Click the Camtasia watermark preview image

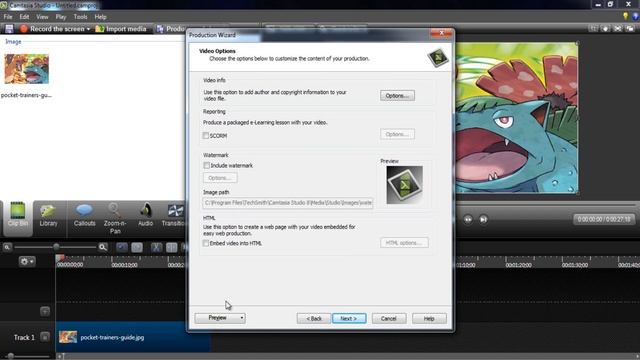(404, 184)
